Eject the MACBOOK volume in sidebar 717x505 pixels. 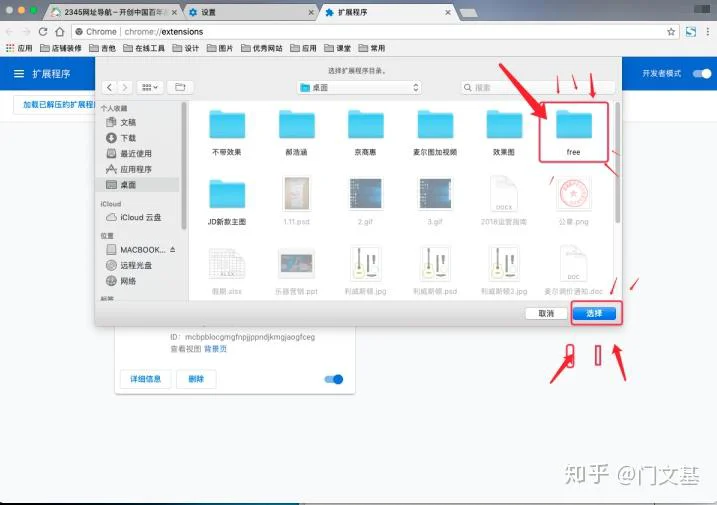172,249
